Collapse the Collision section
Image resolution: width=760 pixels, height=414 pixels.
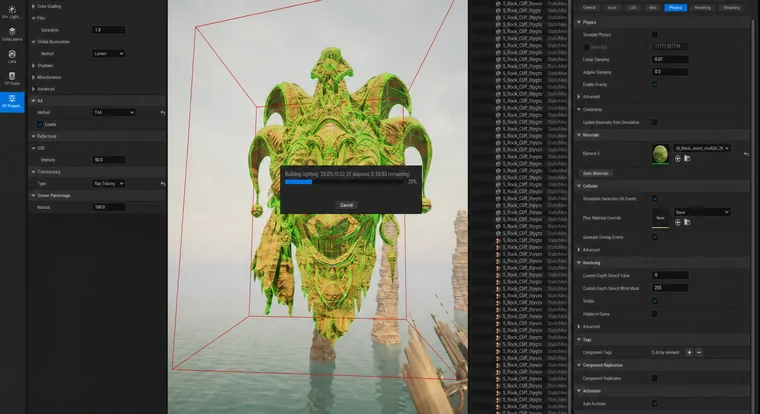(579, 186)
